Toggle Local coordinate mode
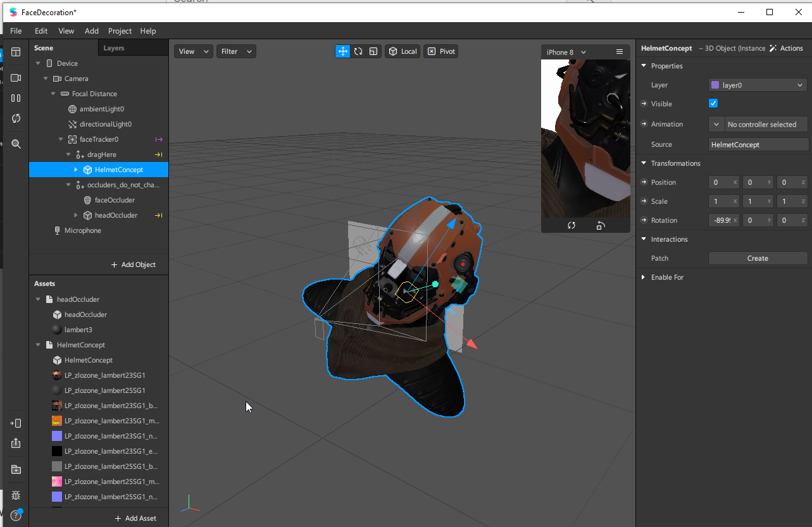The width and height of the screenshot is (812, 527). coord(403,51)
